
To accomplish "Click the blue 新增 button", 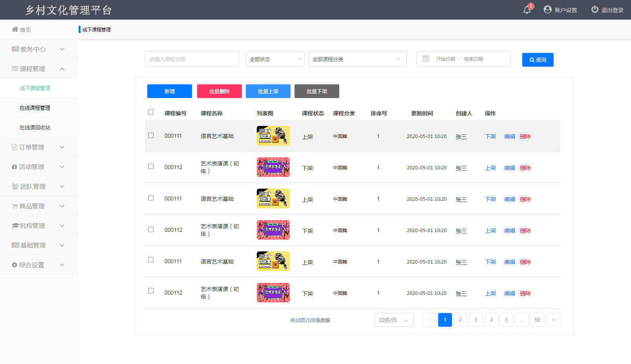I will (x=169, y=91).
